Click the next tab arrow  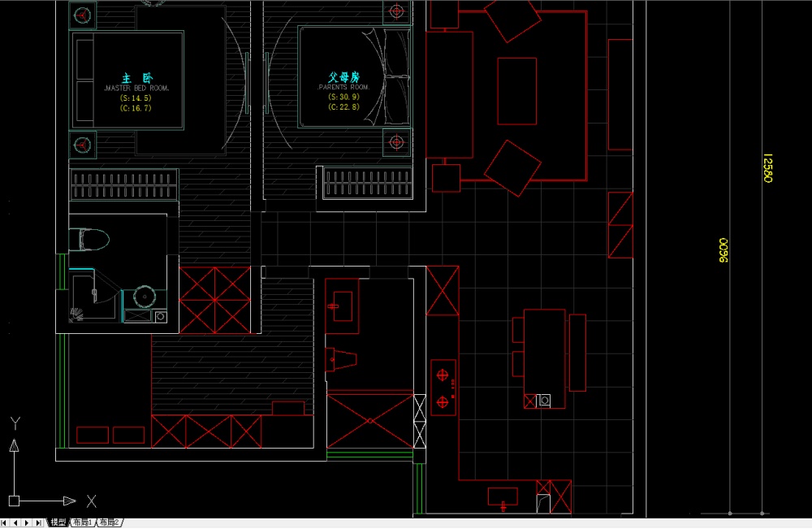tap(27, 522)
